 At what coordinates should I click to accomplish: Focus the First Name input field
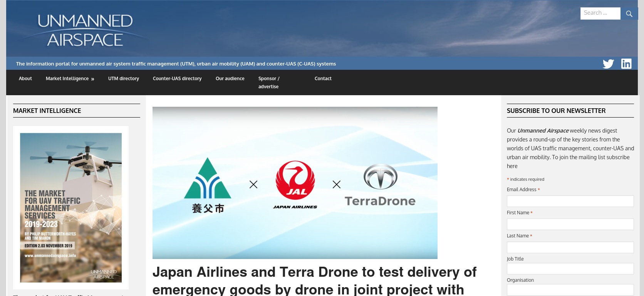pos(570,224)
